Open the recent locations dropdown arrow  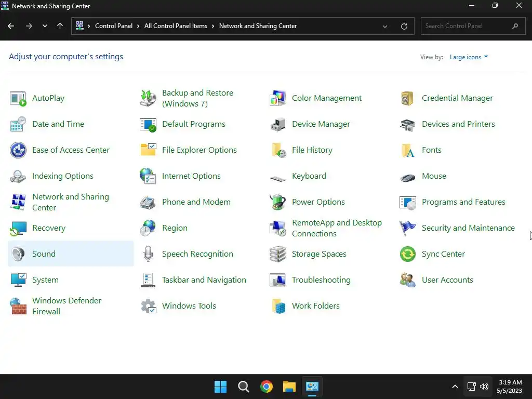(x=45, y=26)
